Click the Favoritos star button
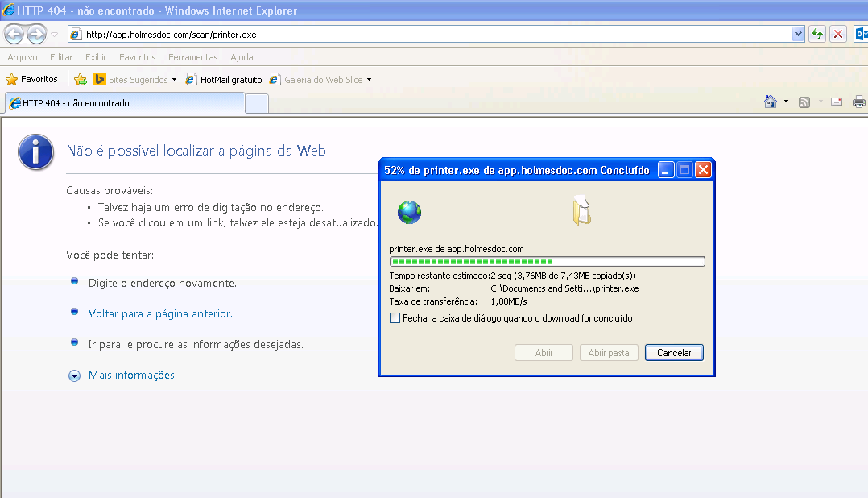 (x=31, y=79)
